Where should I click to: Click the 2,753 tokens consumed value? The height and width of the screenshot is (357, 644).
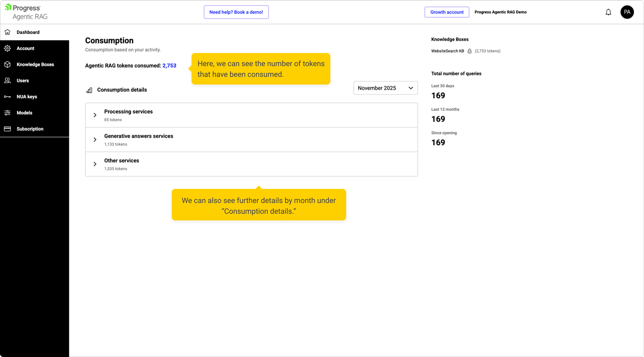point(169,65)
